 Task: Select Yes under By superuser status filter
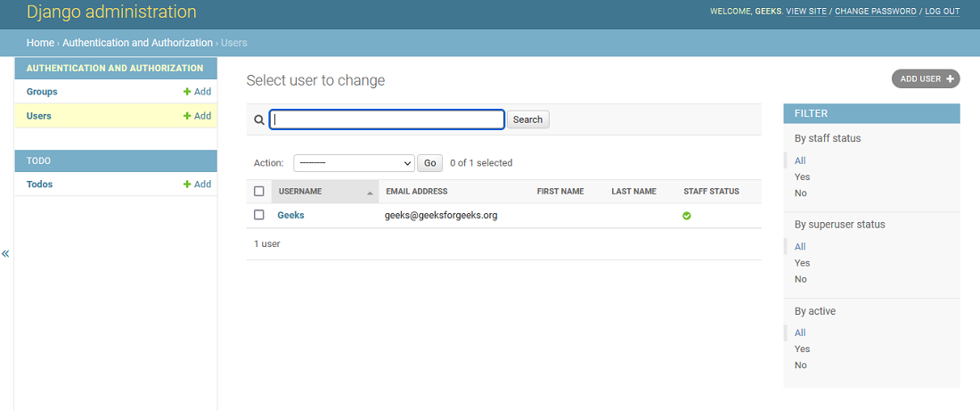[x=802, y=263]
